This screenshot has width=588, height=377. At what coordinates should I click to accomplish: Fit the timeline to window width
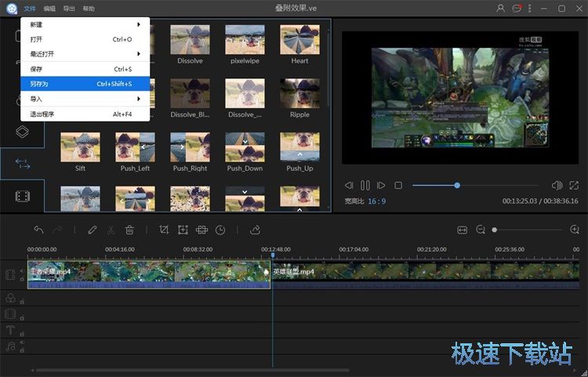462,230
